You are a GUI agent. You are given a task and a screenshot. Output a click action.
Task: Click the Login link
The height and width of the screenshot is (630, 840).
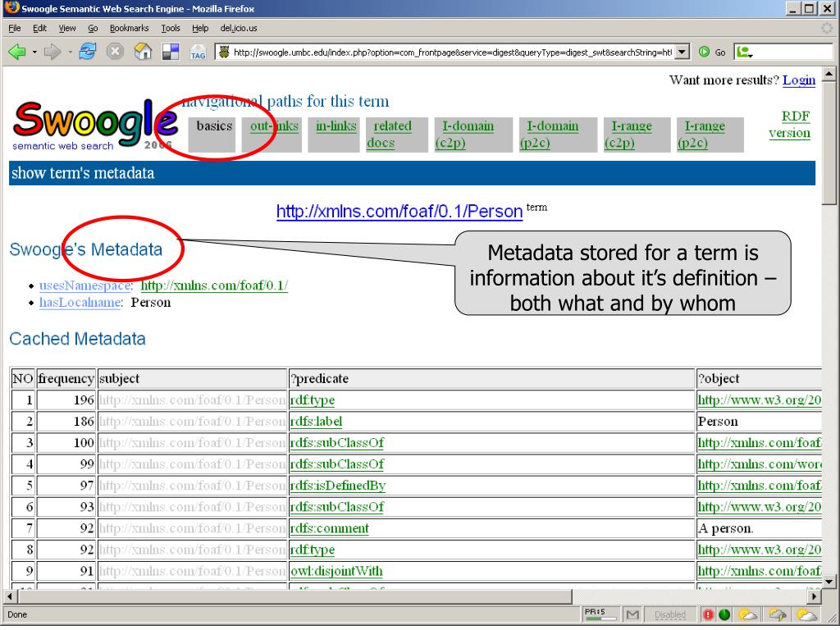click(799, 80)
